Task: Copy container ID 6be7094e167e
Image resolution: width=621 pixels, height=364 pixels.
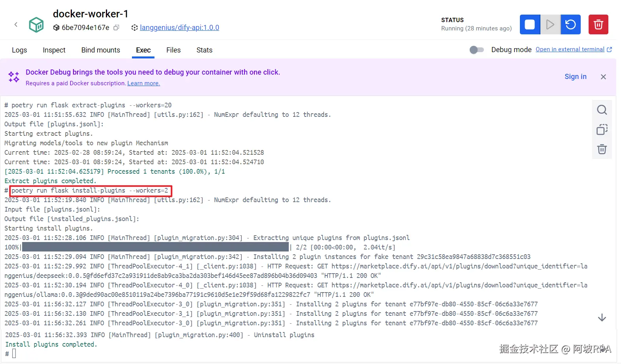Action: click(x=116, y=28)
